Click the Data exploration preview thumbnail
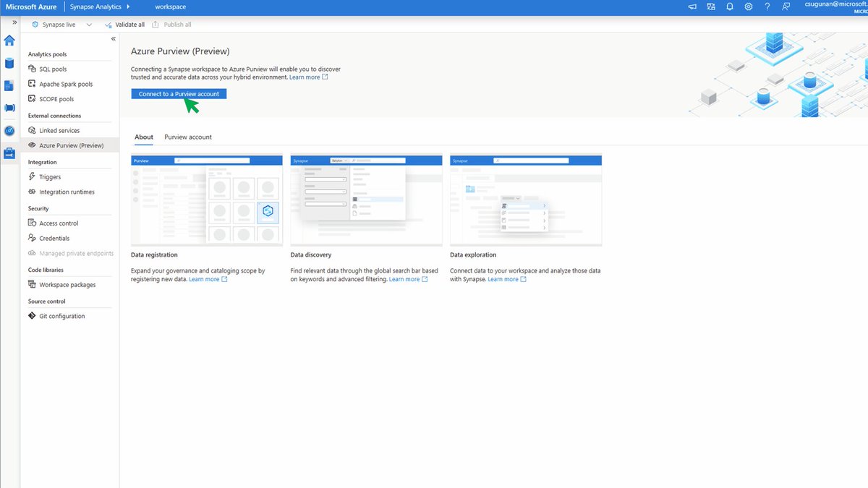The height and width of the screenshot is (488, 868). click(526, 200)
